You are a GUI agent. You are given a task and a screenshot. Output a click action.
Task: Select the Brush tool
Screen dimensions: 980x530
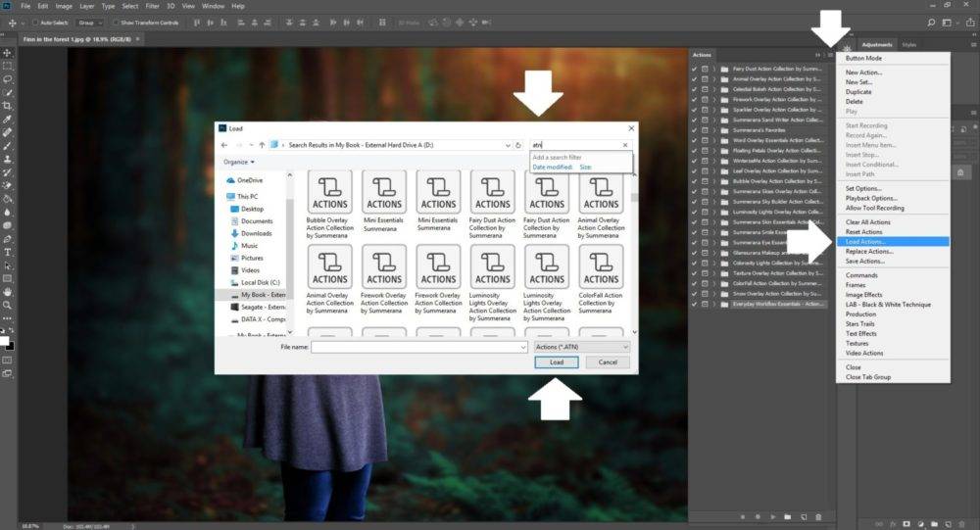click(8, 146)
